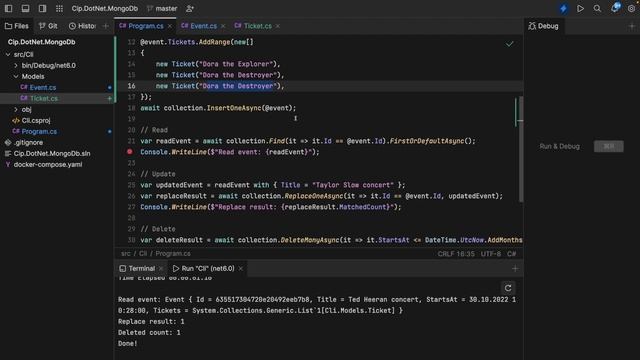Image resolution: width=640 pixels, height=360 pixels.
Task: Click the plus marker next to Ticket.cs
Action: pyautogui.click(x=109, y=98)
